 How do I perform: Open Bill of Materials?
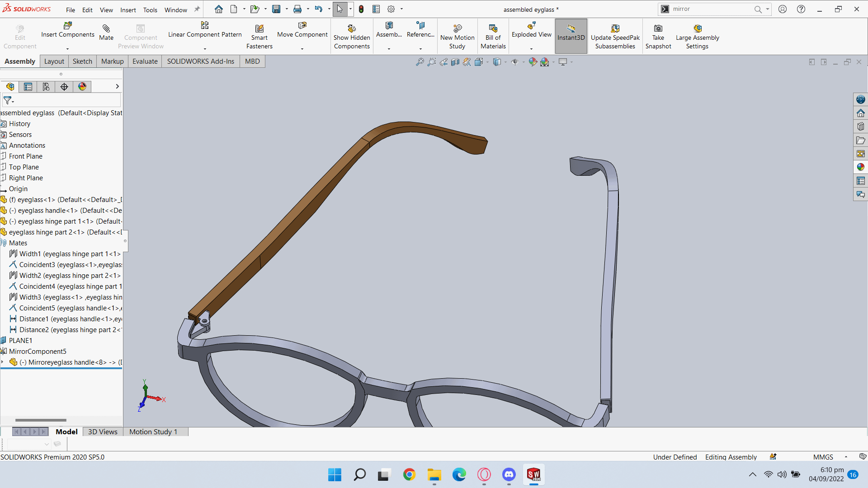(493, 37)
